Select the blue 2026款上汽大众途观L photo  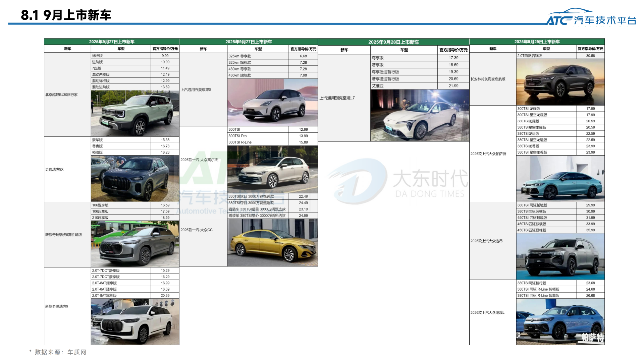(x=560, y=322)
